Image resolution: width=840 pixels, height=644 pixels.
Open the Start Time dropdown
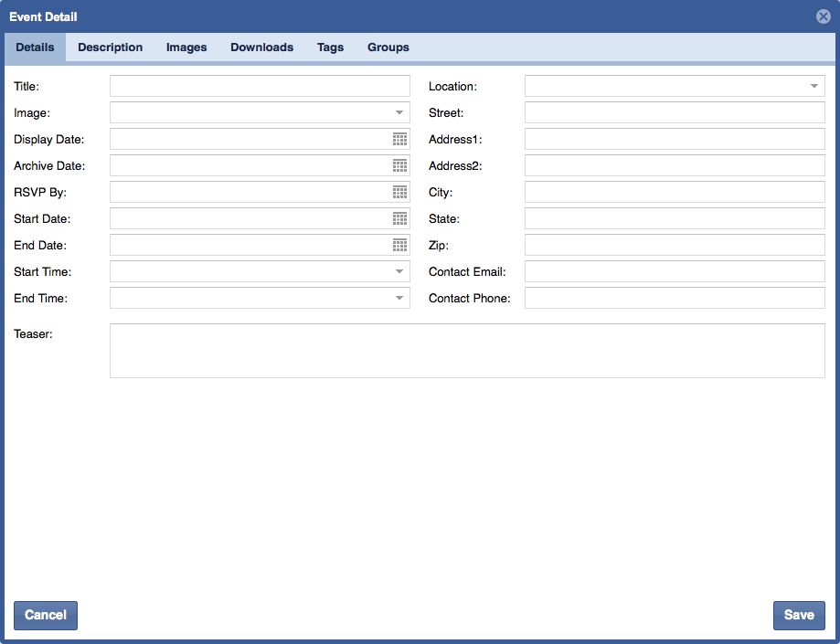click(399, 271)
